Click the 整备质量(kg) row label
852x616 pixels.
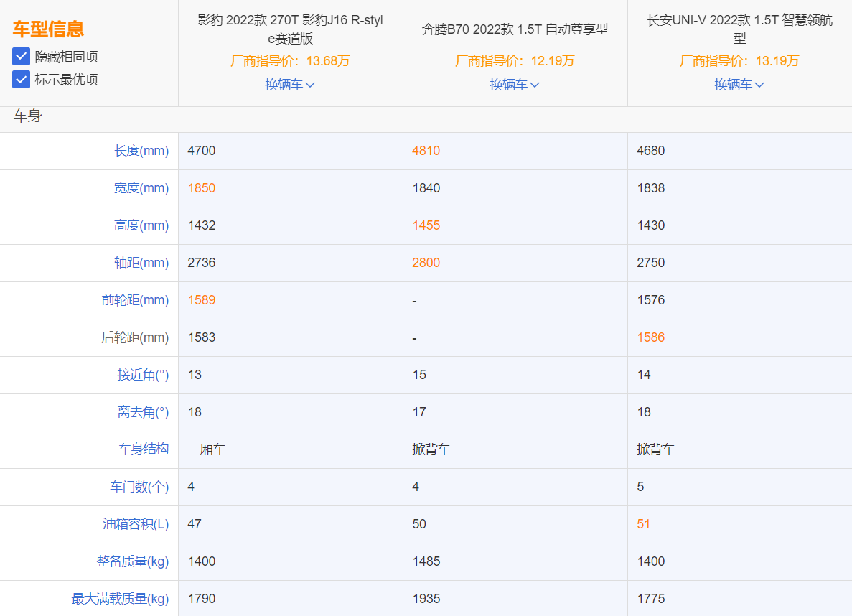tap(133, 561)
